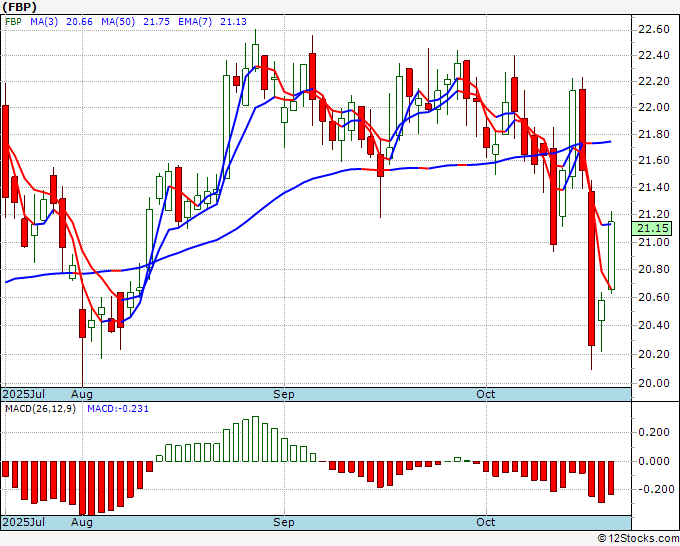Viewport: 680px width, 546px height.
Task: Click Sep on the price chart axis
Action: pos(284,394)
